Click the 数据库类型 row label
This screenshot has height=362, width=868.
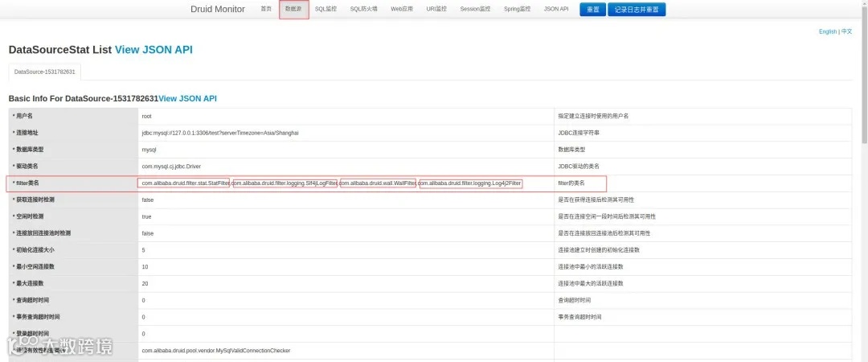pyautogui.click(x=28, y=150)
